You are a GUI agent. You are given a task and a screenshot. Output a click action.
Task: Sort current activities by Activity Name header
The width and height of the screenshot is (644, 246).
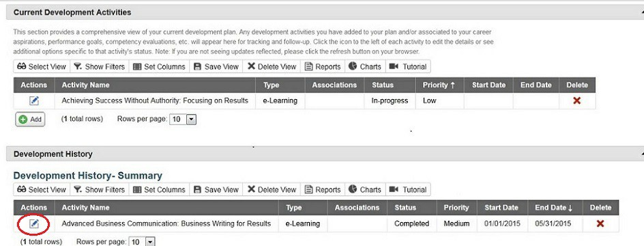pos(86,85)
